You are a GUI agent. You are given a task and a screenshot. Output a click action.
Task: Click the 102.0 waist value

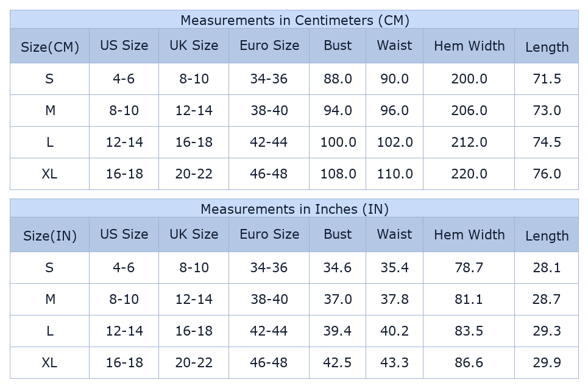coord(394,143)
